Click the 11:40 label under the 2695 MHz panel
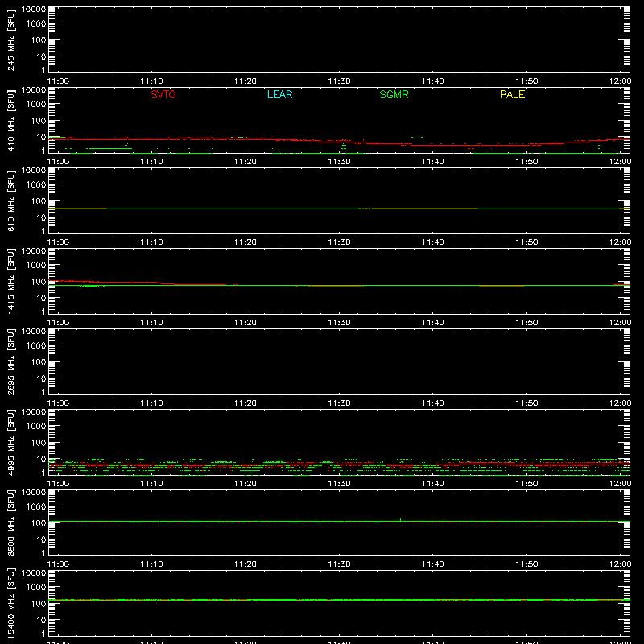The height and width of the screenshot is (644, 644). pyautogui.click(x=433, y=403)
